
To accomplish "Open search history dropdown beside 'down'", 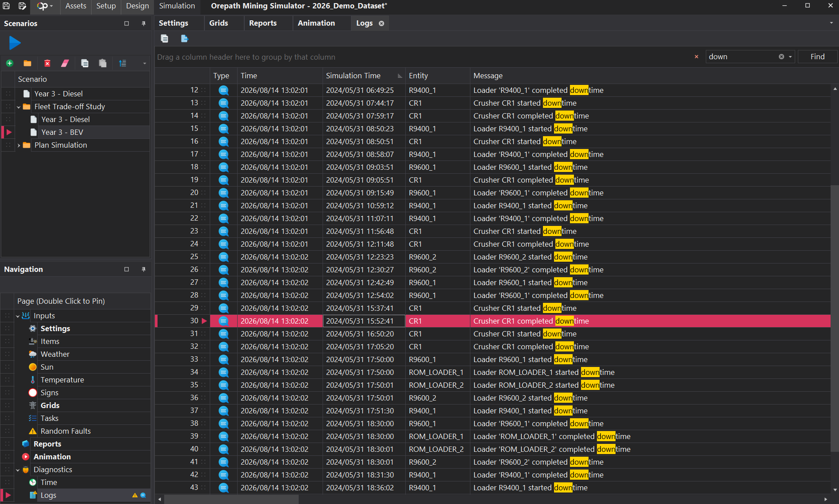I will [x=790, y=57].
